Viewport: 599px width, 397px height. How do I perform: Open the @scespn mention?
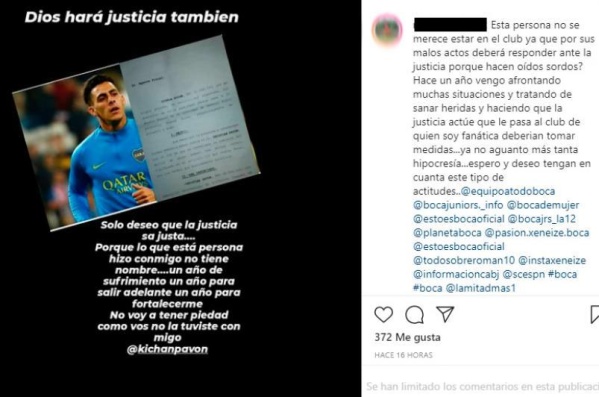(x=524, y=274)
